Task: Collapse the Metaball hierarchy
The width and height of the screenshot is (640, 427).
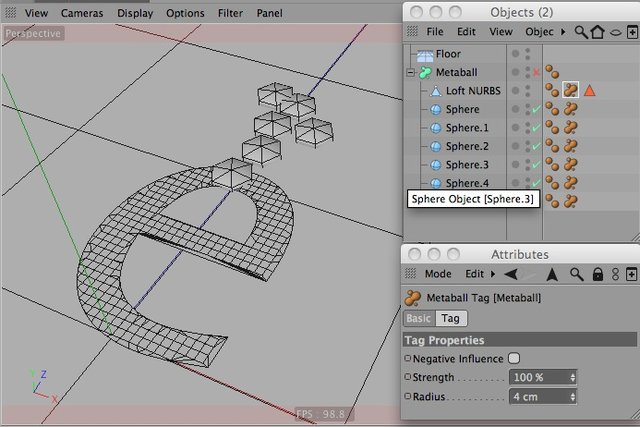Action: (410, 73)
